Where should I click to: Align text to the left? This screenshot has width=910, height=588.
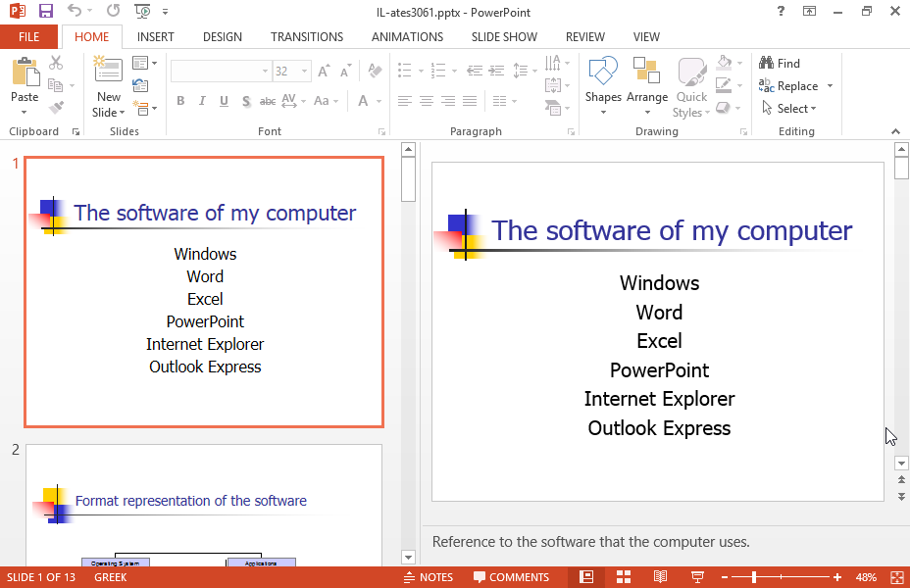click(x=405, y=101)
